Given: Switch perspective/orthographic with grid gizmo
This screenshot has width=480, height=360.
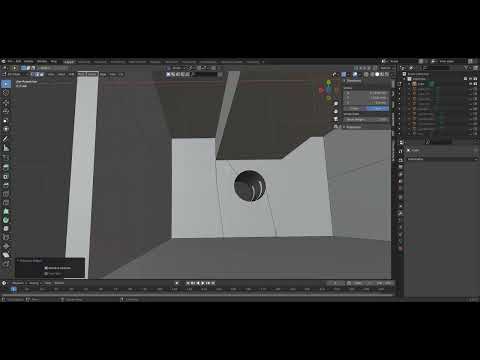Looking at the screenshot, I should pyautogui.click(x=336, y=127).
